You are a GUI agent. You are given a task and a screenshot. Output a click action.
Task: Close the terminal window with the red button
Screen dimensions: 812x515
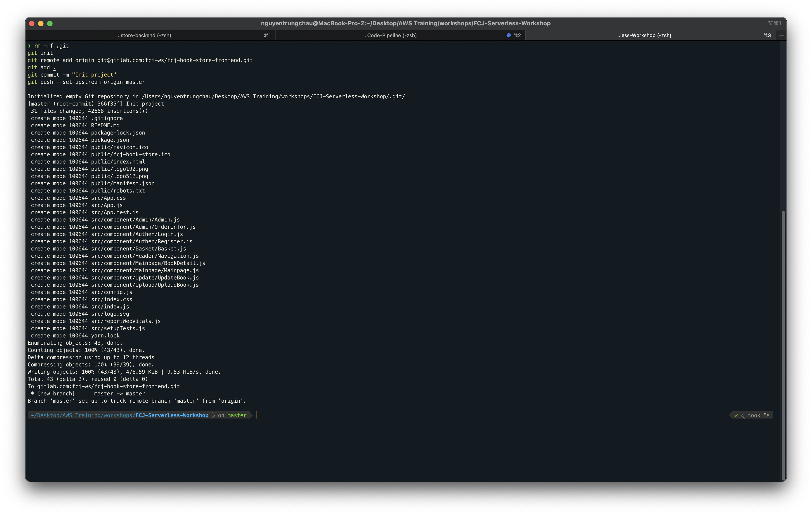pyautogui.click(x=32, y=24)
